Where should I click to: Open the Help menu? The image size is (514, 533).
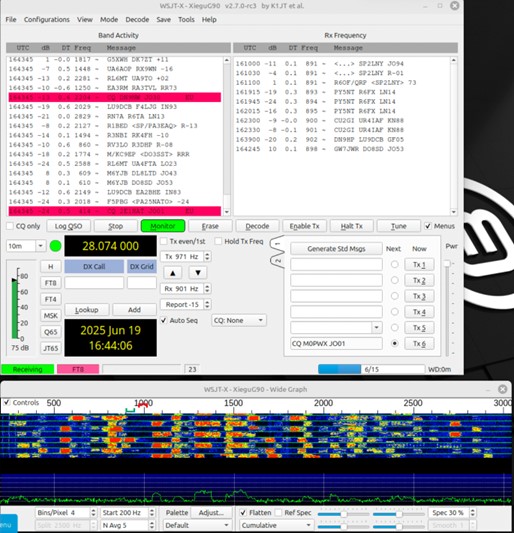[209, 20]
